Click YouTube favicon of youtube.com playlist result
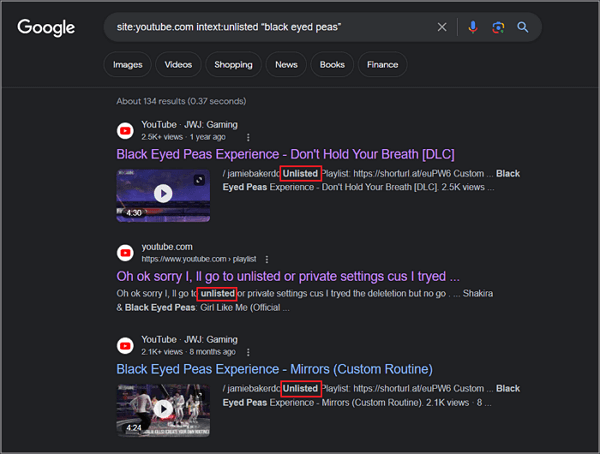Screen dimensions: 600x454 click(126, 252)
